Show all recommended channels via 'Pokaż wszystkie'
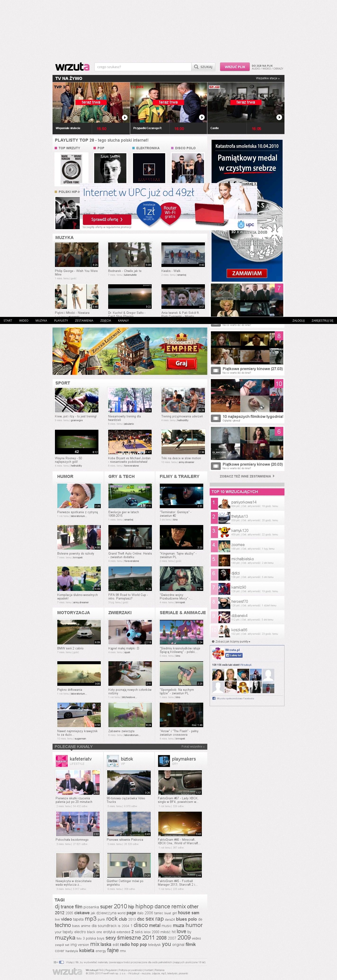337x980 pixels. pos(193,746)
